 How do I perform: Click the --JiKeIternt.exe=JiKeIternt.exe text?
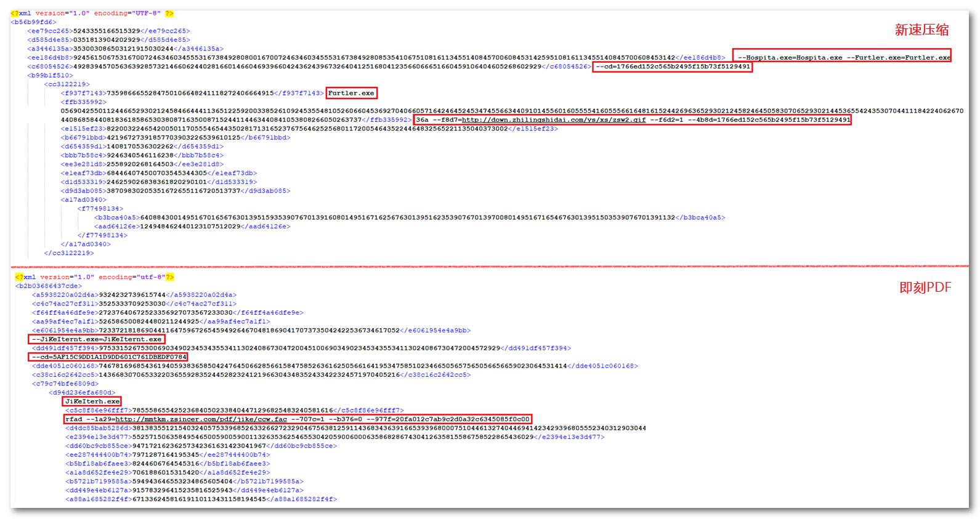point(97,339)
